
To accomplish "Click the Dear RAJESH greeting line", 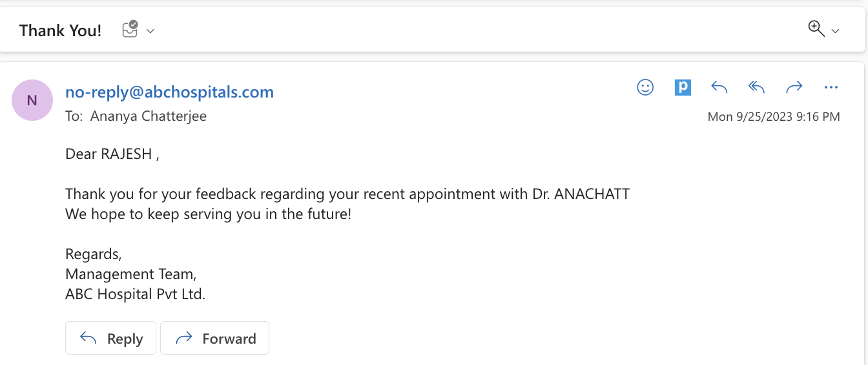I will [x=112, y=154].
